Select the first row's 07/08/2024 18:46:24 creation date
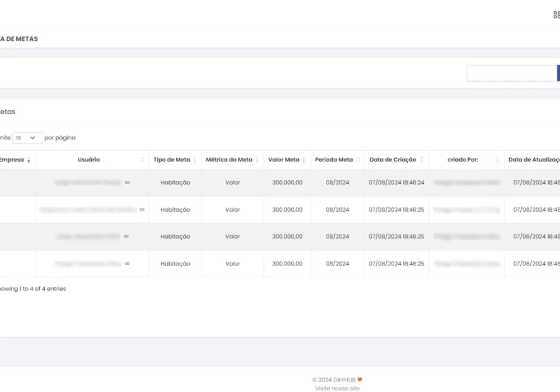Viewport: 560px width, 392px height. click(396, 183)
